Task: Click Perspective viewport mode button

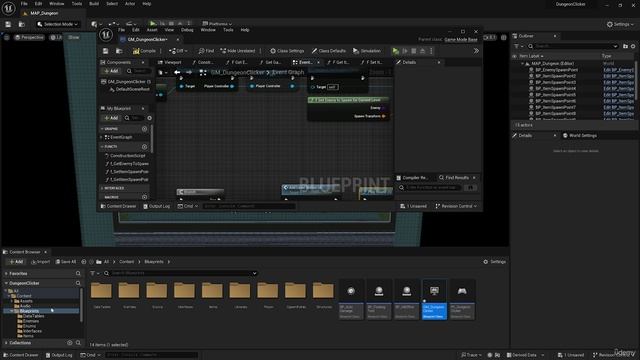Action: [29, 38]
